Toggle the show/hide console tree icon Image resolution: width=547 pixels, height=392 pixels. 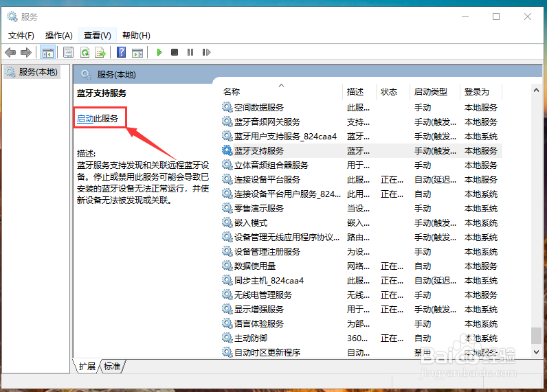tap(48, 53)
